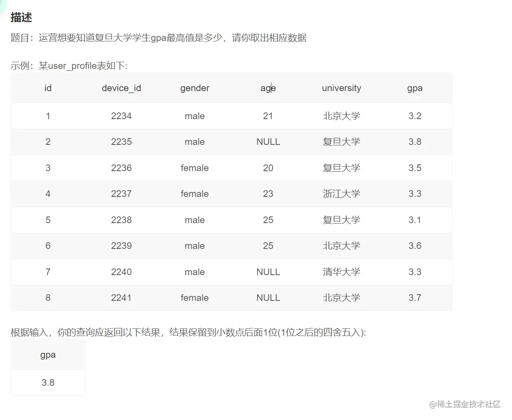
Task: Click age value 20 in row 2236
Action: (268, 168)
